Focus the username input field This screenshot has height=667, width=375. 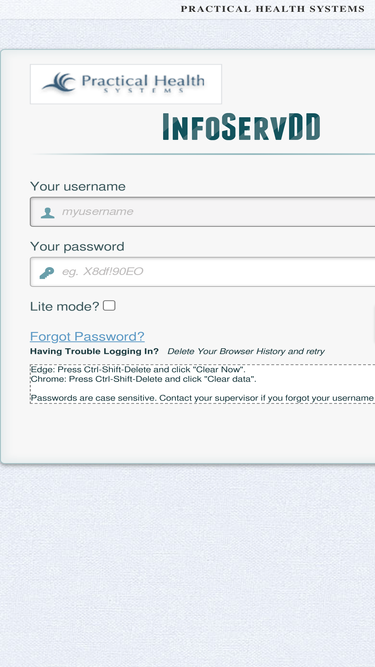[202, 212]
